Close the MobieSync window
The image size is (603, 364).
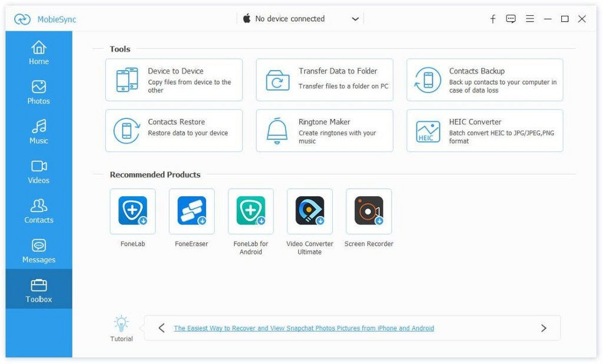[582, 19]
